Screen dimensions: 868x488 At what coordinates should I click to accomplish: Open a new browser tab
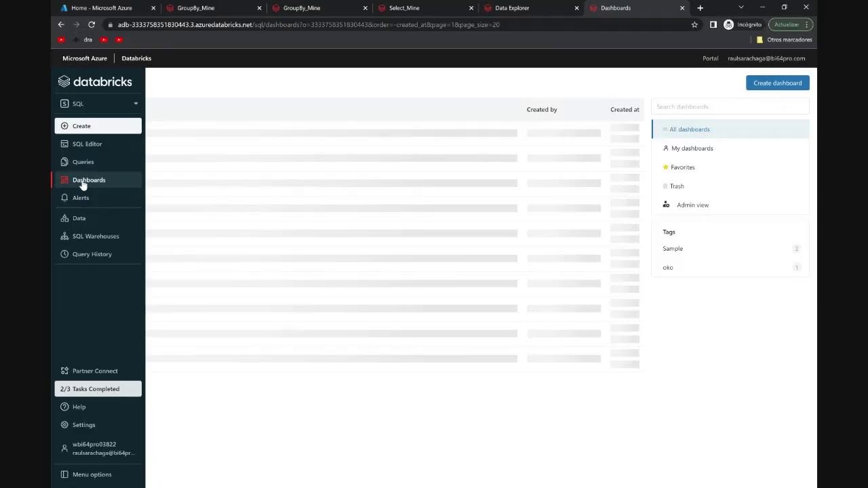(701, 8)
